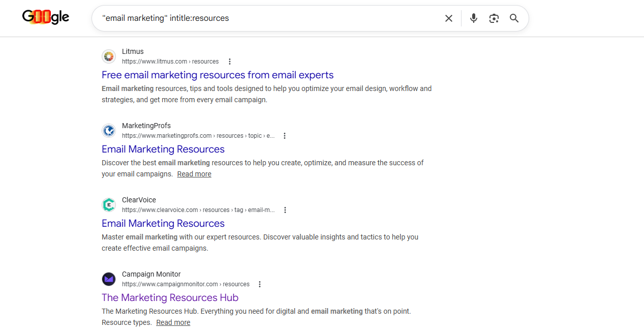
Task: Visit the MarketingProfs Email Marketing Resources page
Action: pyautogui.click(x=163, y=149)
